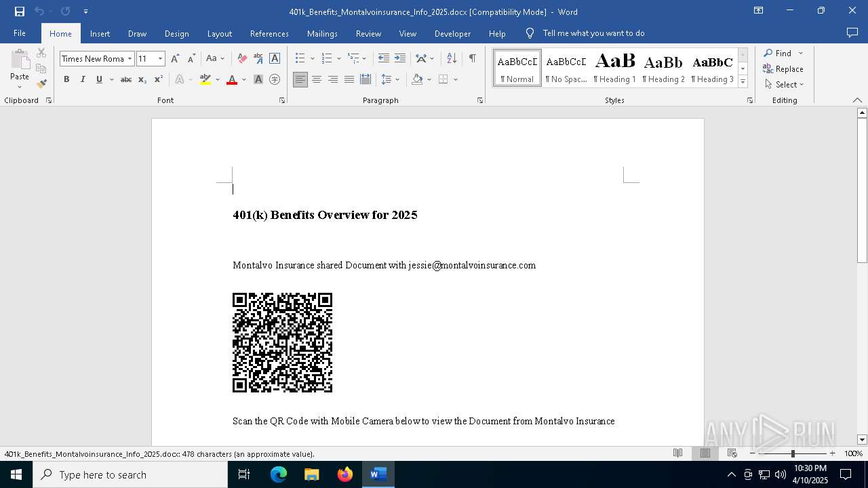Open Change Case dropdown
The height and width of the screenshot is (488, 868).
click(x=216, y=59)
